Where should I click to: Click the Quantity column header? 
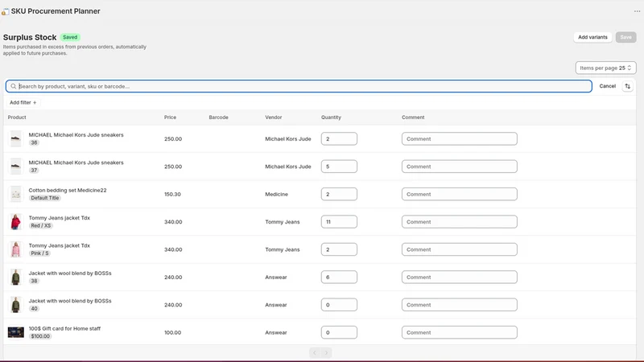pyautogui.click(x=331, y=117)
